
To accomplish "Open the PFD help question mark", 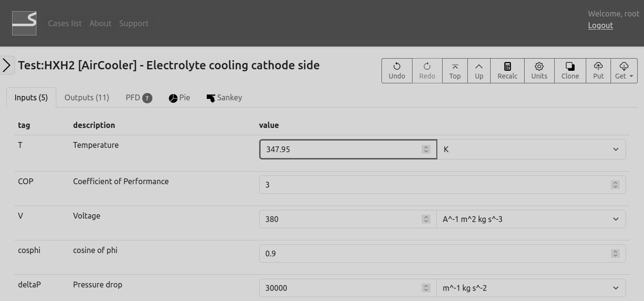I will tap(148, 98).
